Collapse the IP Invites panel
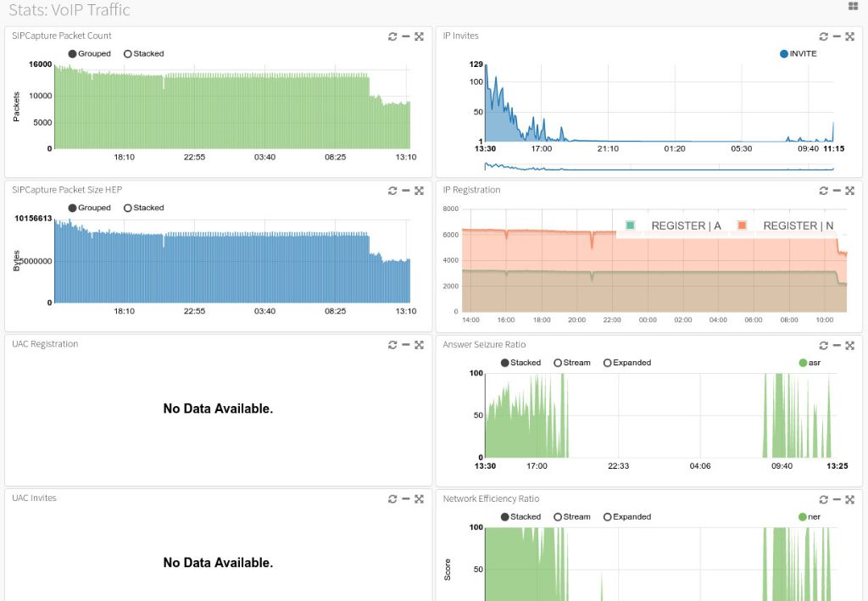The width and height of the screenshot is (868, 601). (837, 36)
